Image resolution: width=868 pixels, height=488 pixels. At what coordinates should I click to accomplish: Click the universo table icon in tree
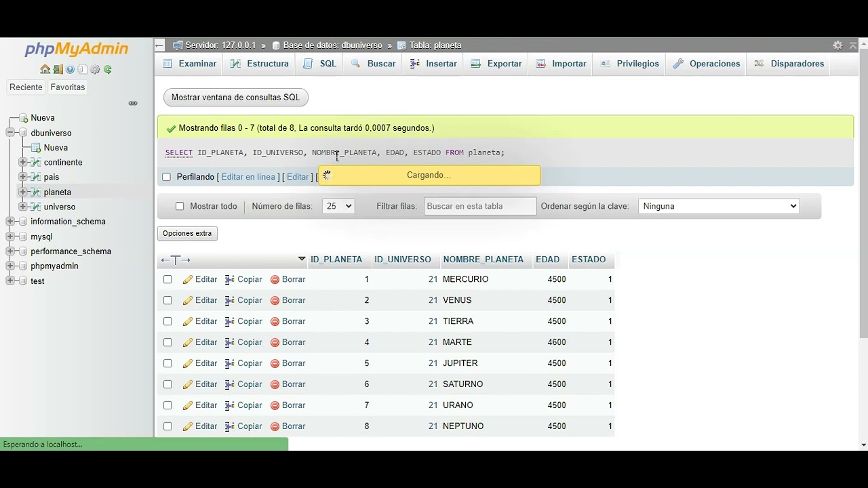pos(36,207)
